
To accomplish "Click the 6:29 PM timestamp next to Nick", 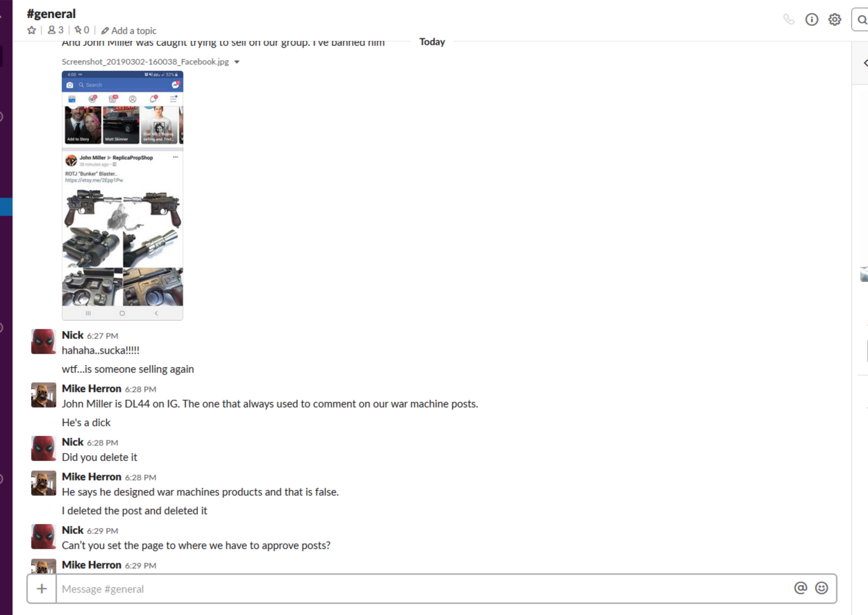I will (x=103, y=531).
